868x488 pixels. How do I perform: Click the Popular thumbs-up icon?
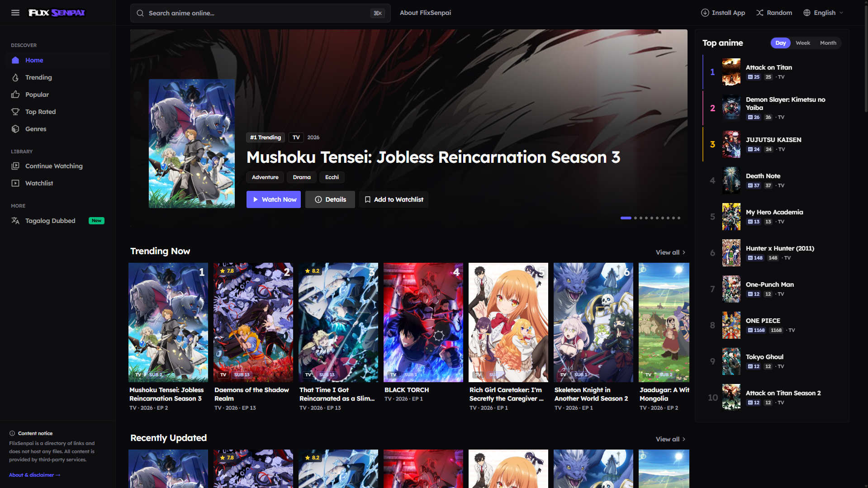pyautogui.click(x=15, y=95)
